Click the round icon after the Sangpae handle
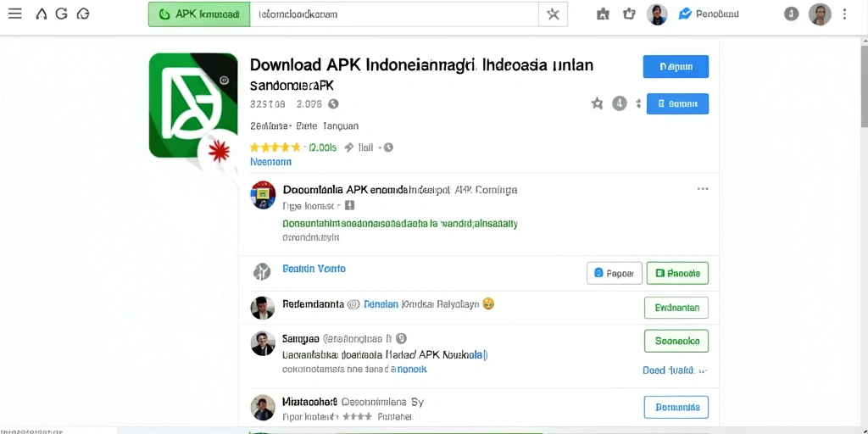Viewport: 868px width, 434px height. pos(402,338)
